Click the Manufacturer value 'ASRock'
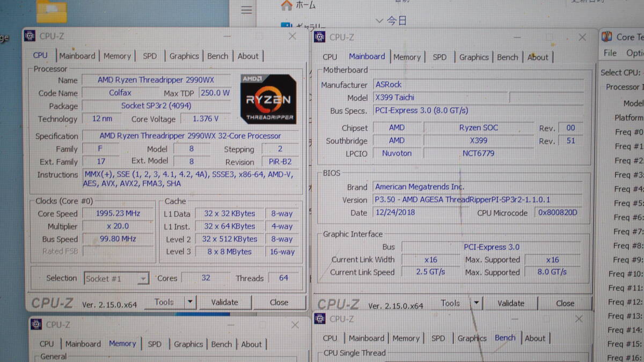The height and width of the screenshot is (362, 644). 478,84
